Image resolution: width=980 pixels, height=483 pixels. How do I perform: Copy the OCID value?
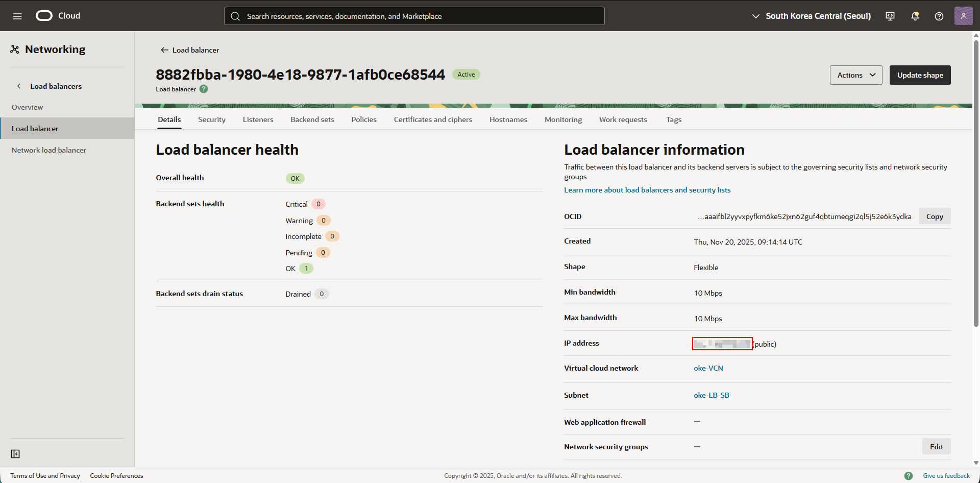934,216
